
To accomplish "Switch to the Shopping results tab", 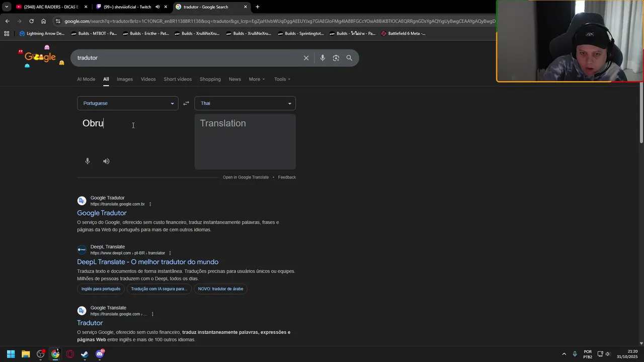I will (210, 79).
